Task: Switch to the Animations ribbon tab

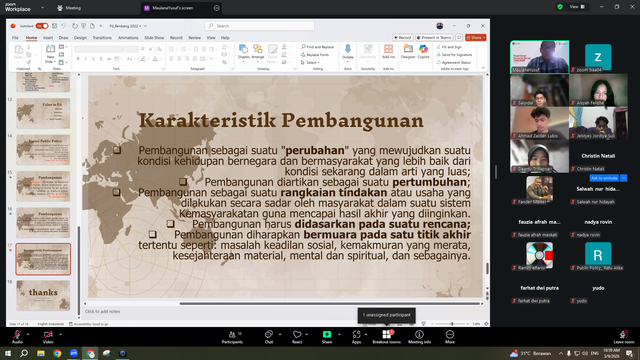Action: point(128,38)
